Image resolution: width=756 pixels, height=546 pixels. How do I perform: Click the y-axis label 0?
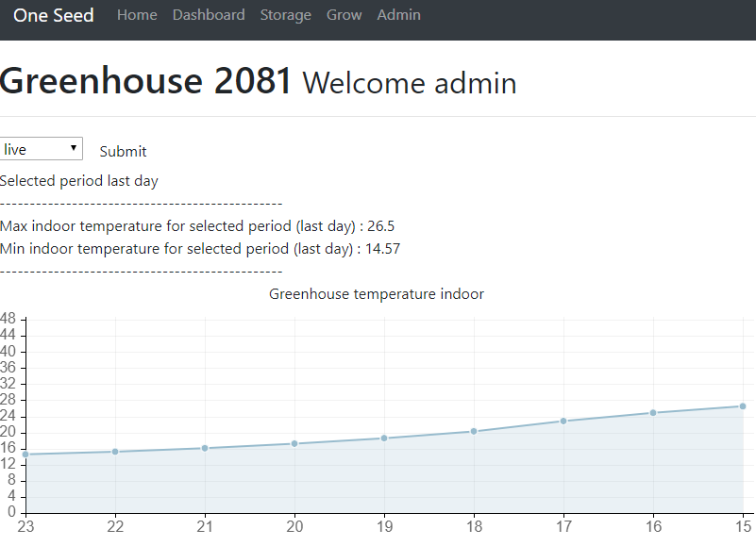coord(12,512)
